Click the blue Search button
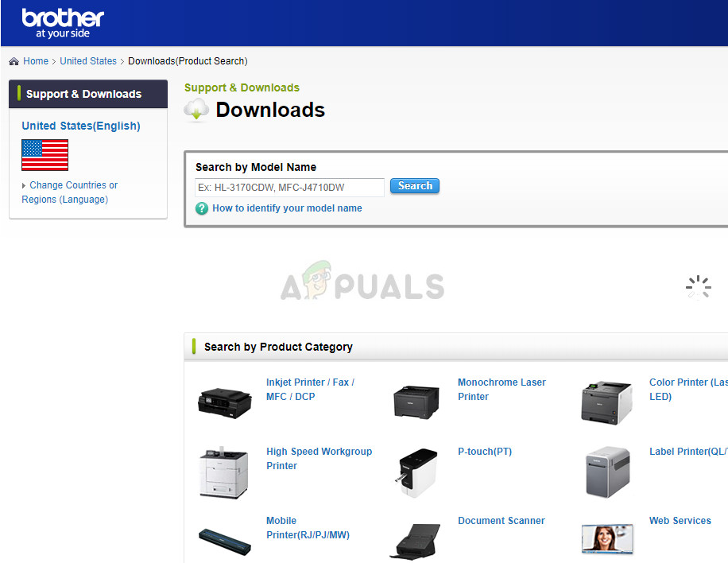The image size is (728, 563). (x=415, y=186)
